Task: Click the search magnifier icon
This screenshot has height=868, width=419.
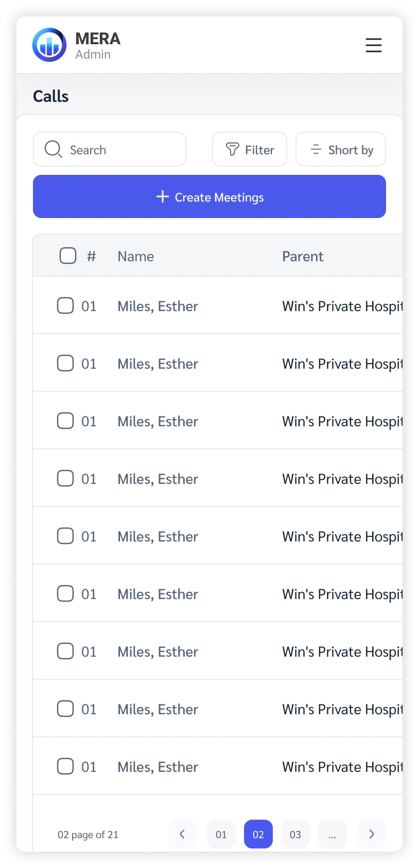Action: point(53,149)
